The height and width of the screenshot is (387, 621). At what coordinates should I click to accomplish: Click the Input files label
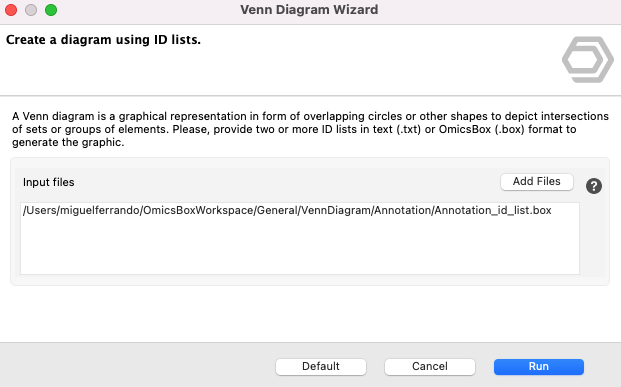click(49, 182)
